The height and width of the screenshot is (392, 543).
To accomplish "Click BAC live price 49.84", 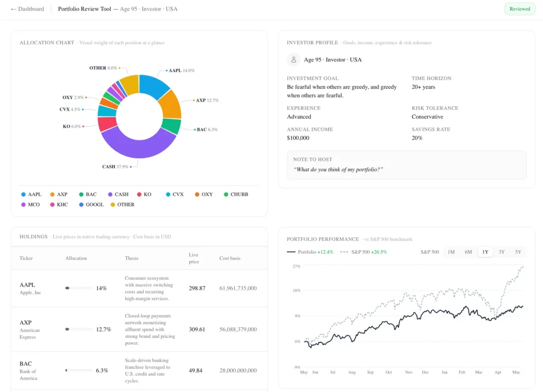I will (195, 371).
